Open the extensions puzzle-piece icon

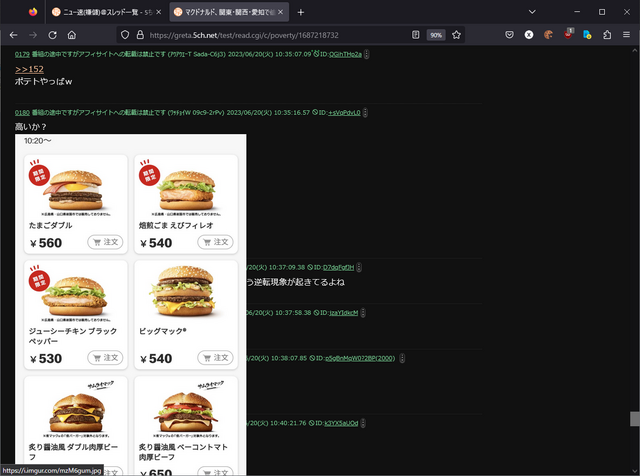coord(607,35)
